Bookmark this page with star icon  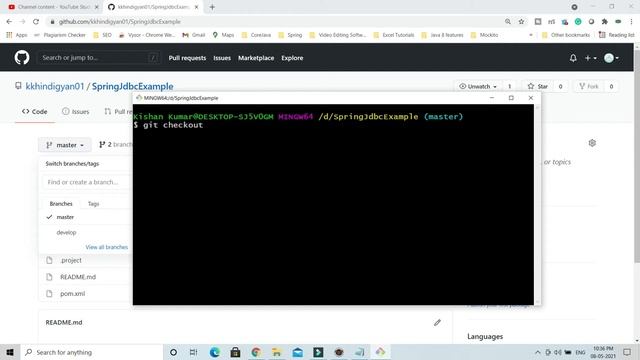521,22
